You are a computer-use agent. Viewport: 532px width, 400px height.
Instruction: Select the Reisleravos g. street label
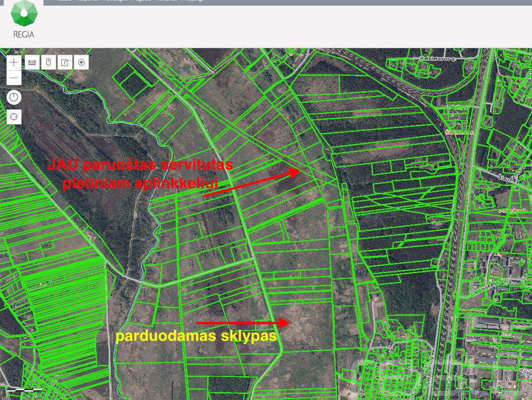[x=438, y=59]
